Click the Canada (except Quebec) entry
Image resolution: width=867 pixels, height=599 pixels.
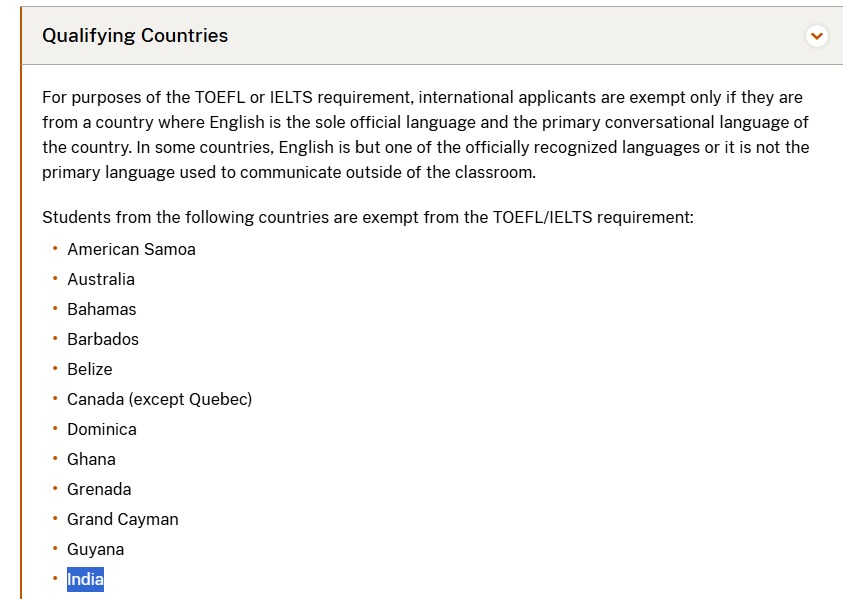[x=159, y=399]
